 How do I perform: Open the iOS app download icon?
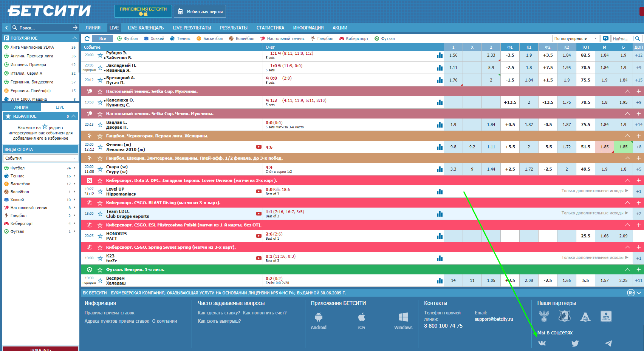click(x=362, y=317)
